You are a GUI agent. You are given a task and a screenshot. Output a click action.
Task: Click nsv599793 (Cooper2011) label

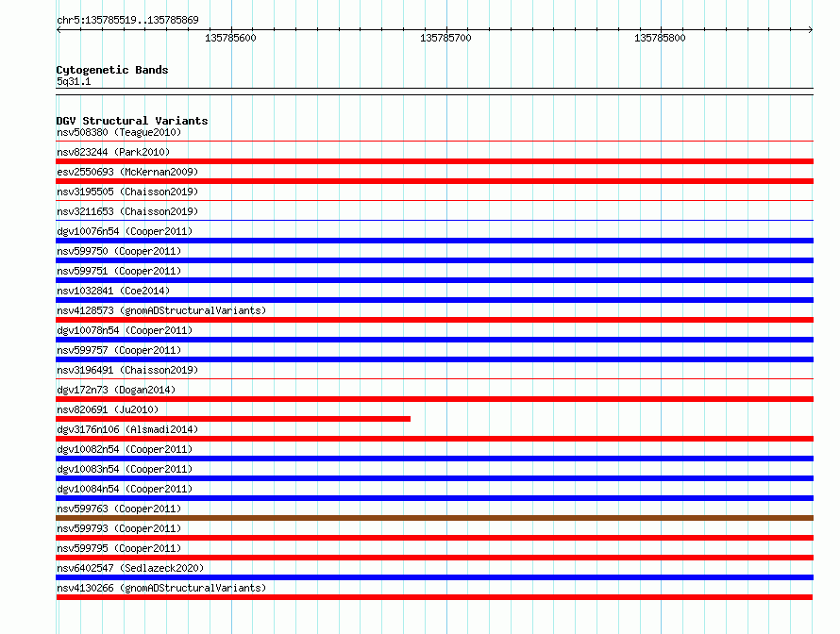coord(119,528)
